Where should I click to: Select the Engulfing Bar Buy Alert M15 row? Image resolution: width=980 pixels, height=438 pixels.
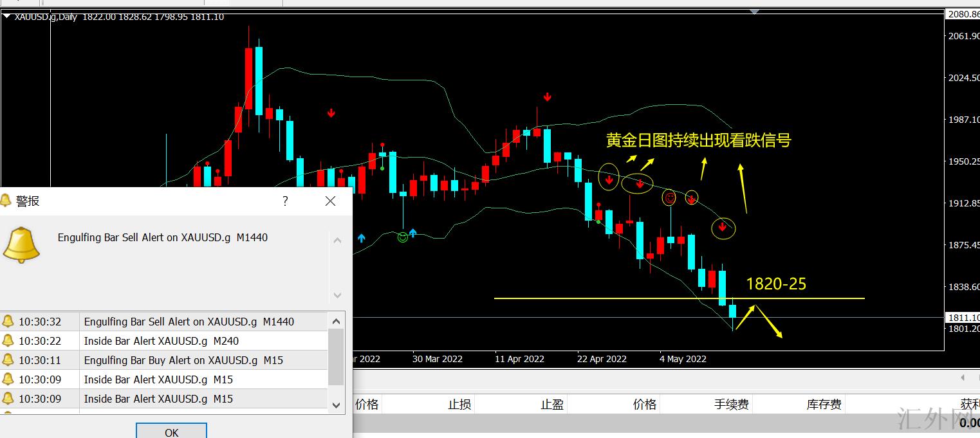pyautogui.click(x=164, y=360)
